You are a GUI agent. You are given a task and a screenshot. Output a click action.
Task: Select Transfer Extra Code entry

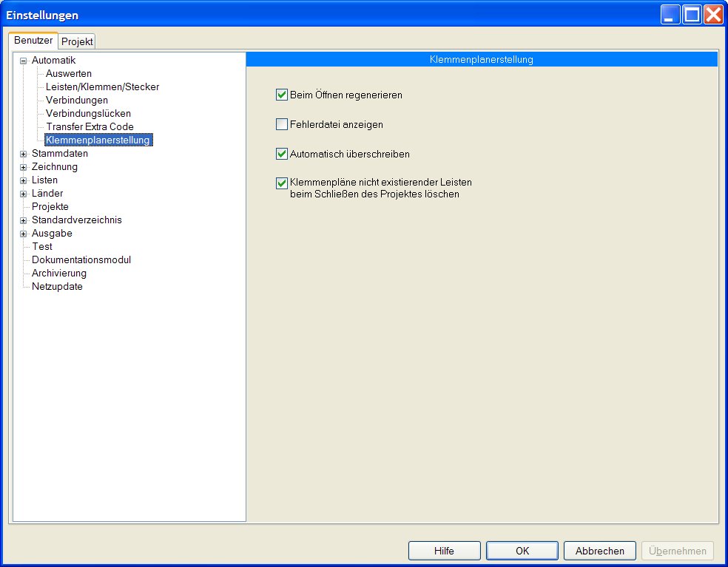90,126
